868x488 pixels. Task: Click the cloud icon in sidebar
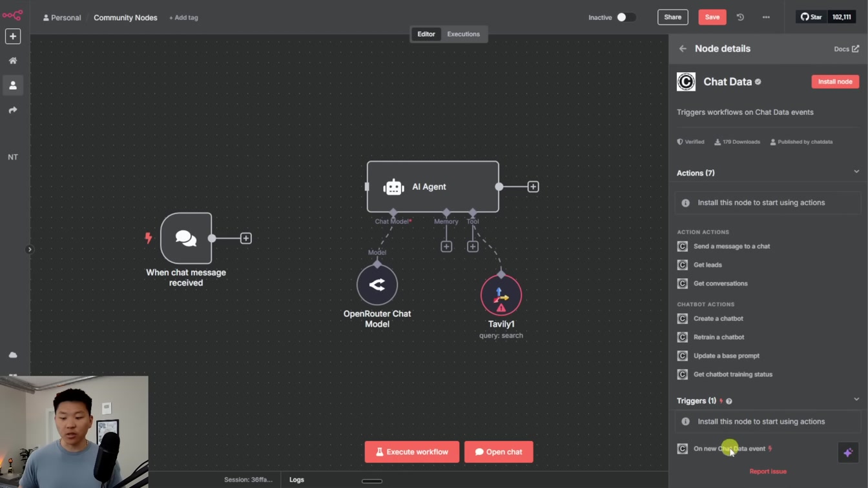coord(13,355)
